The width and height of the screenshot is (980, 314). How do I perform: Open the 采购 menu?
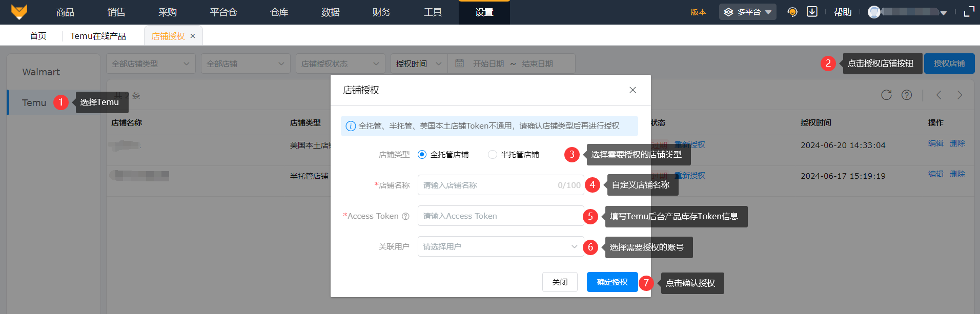click(168, 12)
